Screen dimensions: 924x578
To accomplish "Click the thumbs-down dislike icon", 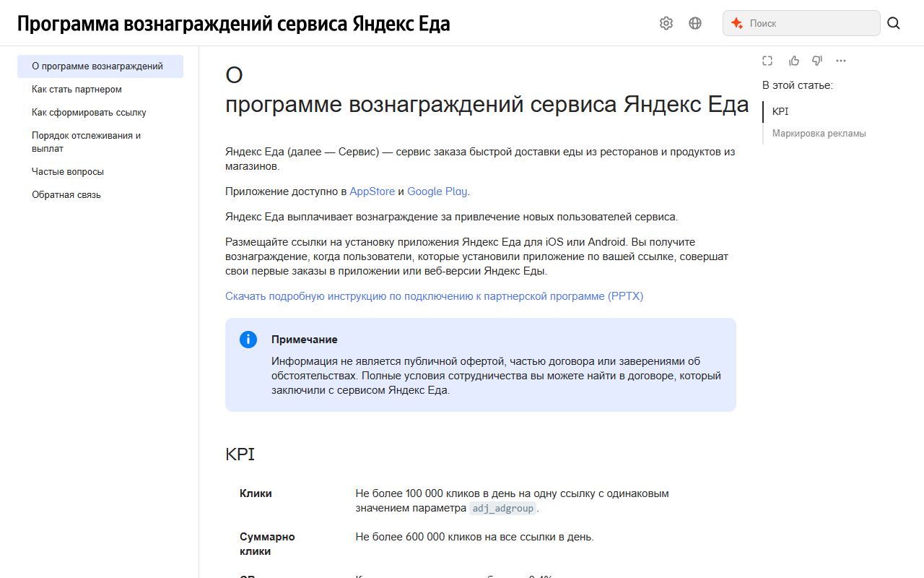I will (x=817, y=61).
